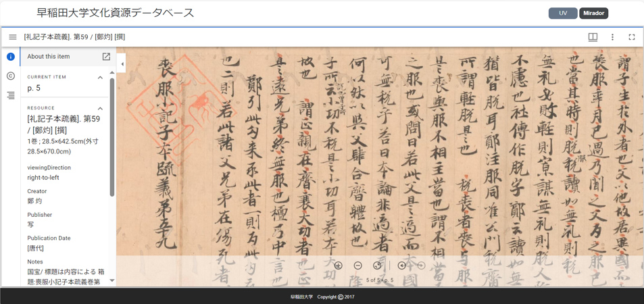This screenshot has height=304, width=644.
Task: Open the window options three-dot menu
Action: pos(612,37)
